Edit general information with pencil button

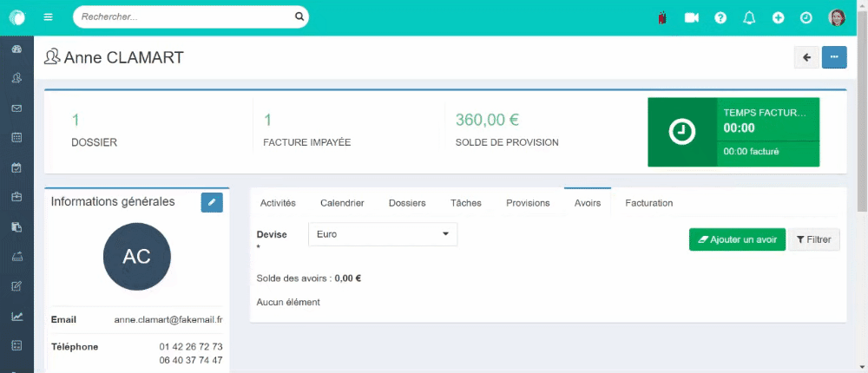[212, 203]
